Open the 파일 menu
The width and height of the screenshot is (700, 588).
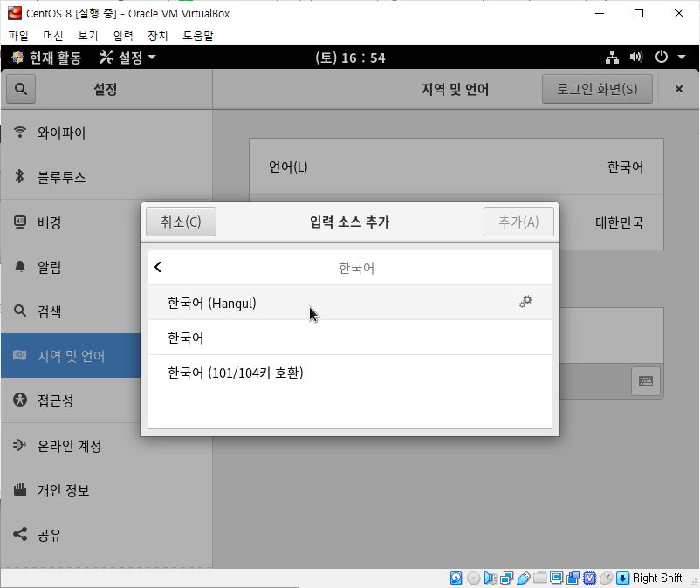(18, 35)
